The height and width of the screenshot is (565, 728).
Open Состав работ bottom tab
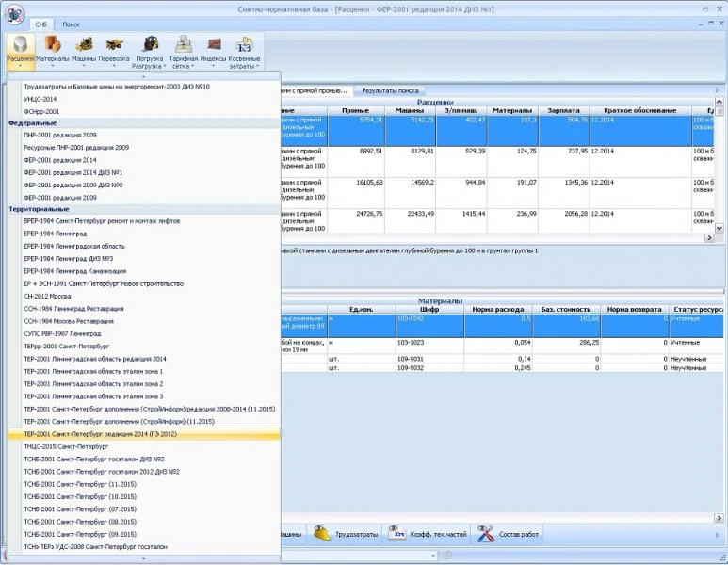tap(508, 534)
